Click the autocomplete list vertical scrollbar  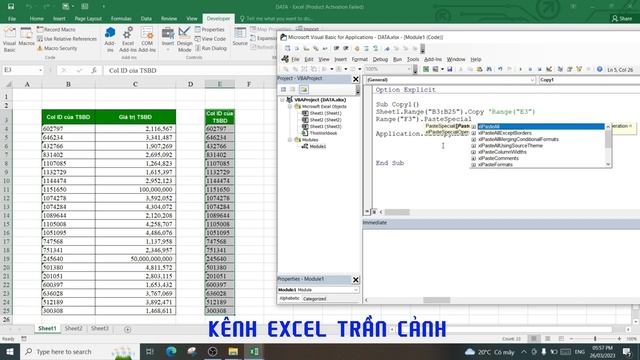point(608,145)
